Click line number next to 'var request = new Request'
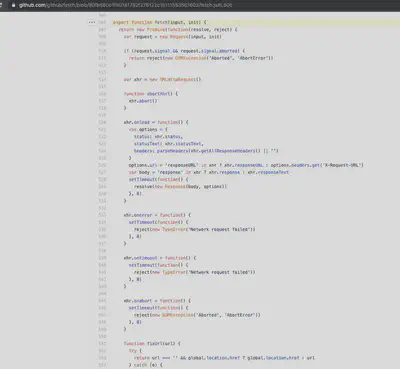This screenshot has height=369, width=400. pos(102,37)
